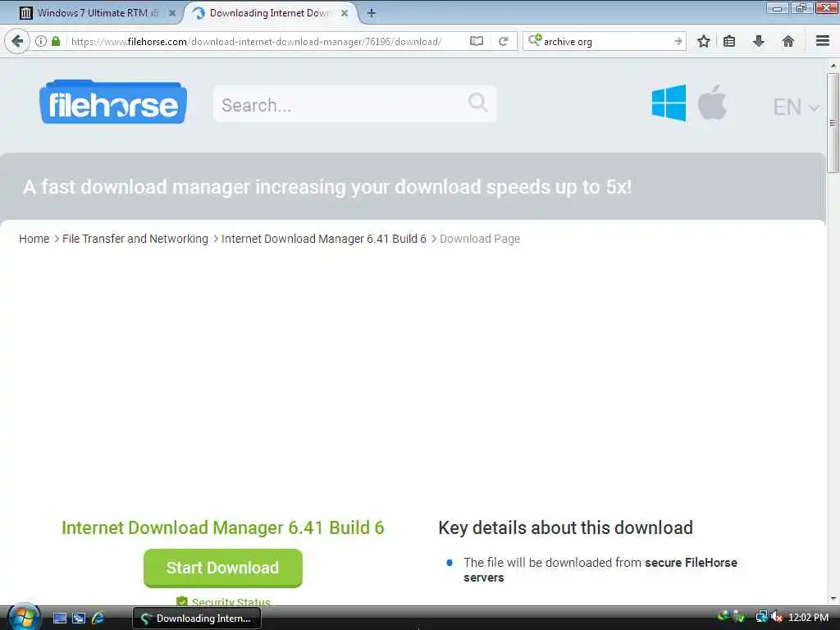840x630 pixels.
Task: Click the muted volume tray icon
Action: click(777, 618)
